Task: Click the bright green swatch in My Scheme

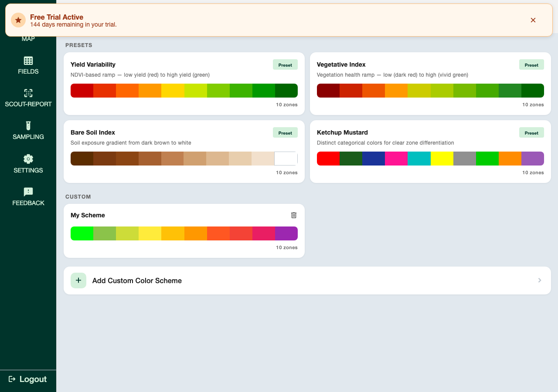Action: pyautogui.click(x=82, y=233)
